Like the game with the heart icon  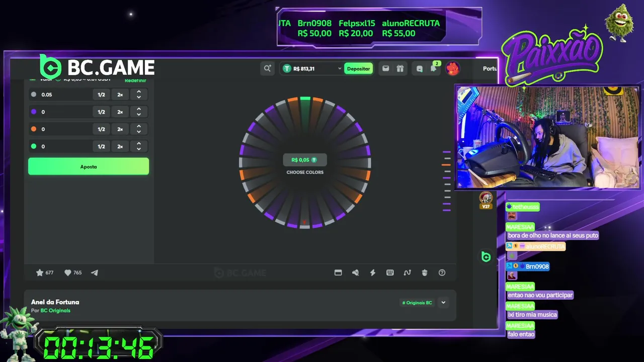pyautogui.click(x=68, y=273)
